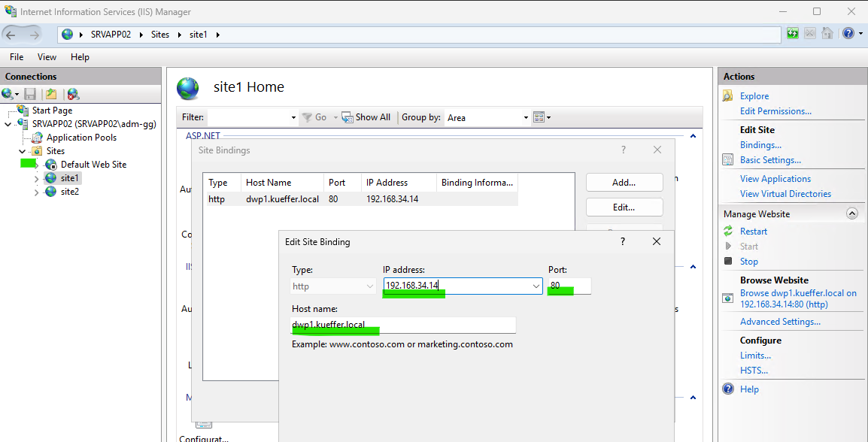
Task: Expand the site2 tree node
Action: 37,192
